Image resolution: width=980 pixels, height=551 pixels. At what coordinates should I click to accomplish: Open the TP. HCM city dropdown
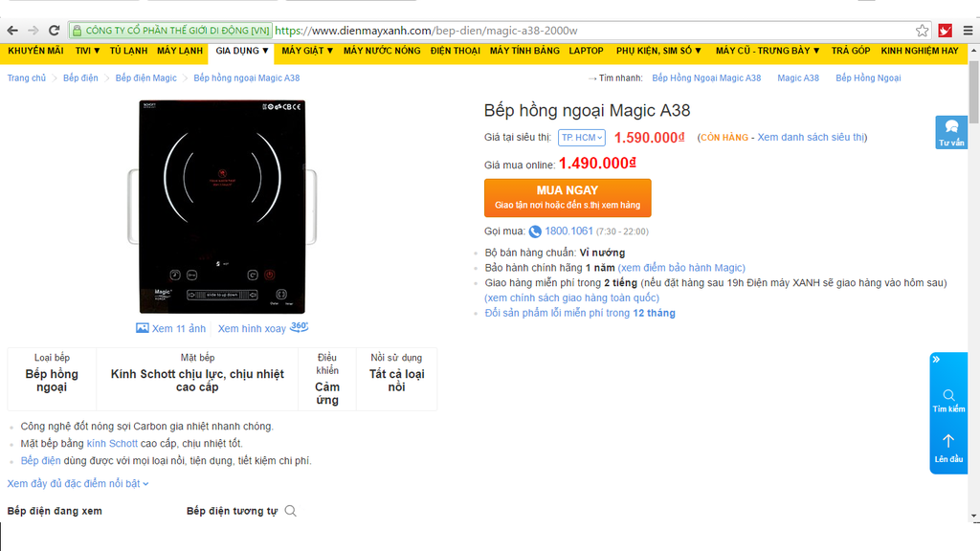581,138
